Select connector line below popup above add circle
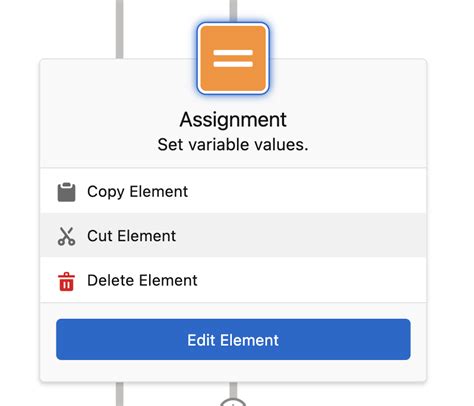This screenshot has width=474, height=406. coord(233,389)
